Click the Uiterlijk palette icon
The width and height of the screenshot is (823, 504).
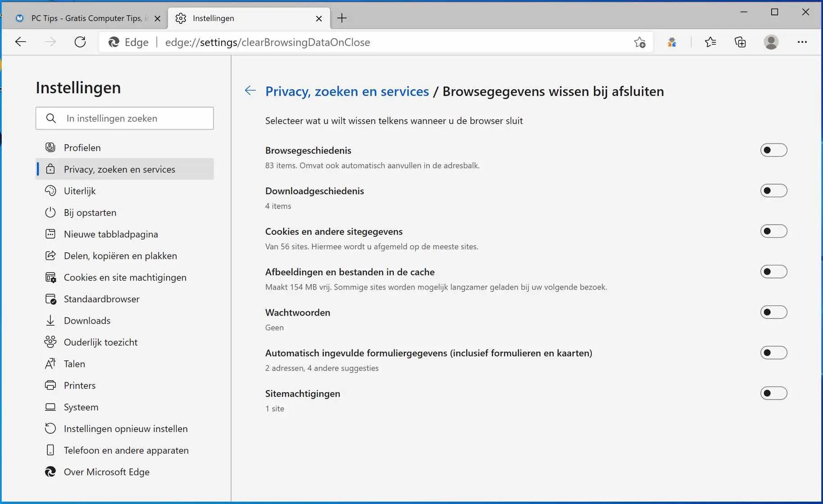pyautogui.click(x=50, y=191)
